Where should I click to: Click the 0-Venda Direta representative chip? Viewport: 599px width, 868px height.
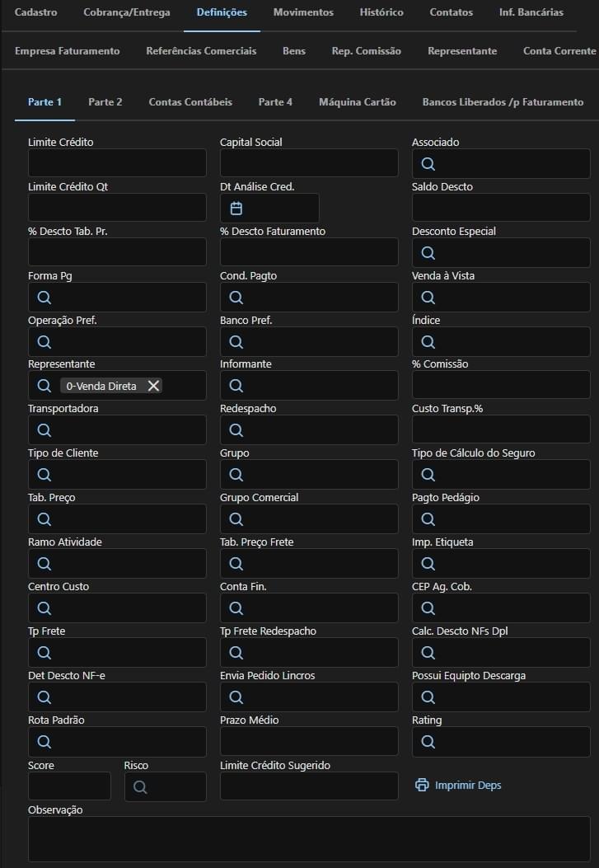point(101,386)
